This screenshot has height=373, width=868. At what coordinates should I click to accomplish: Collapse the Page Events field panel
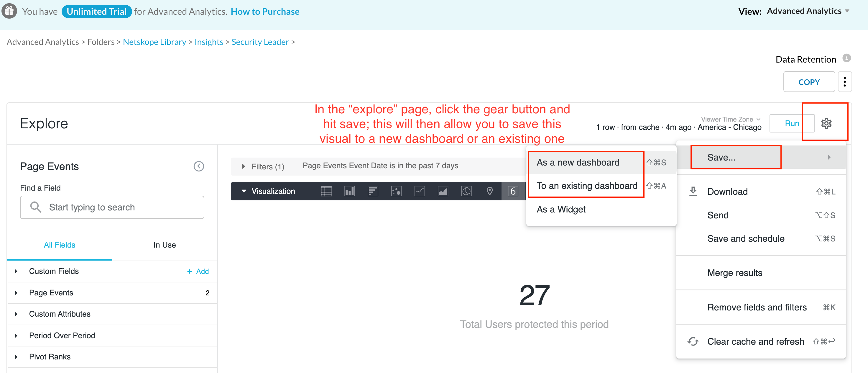(199, 166)
